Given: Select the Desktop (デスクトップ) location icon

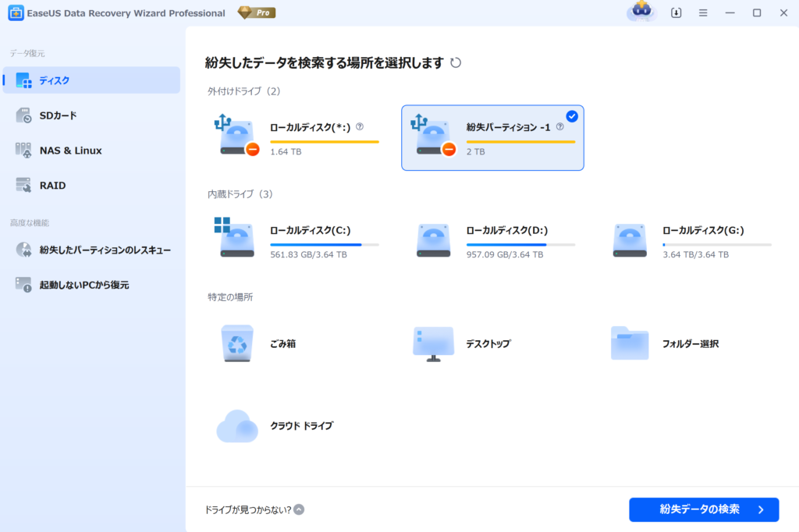Looking at the screenshot, I should click(433, 344).
